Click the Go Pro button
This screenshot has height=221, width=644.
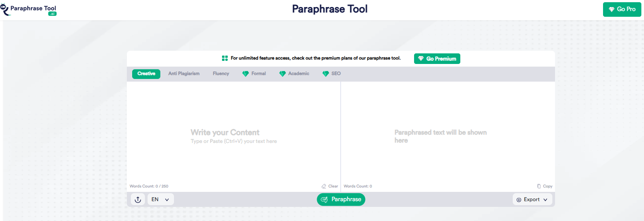pos(622,9)
